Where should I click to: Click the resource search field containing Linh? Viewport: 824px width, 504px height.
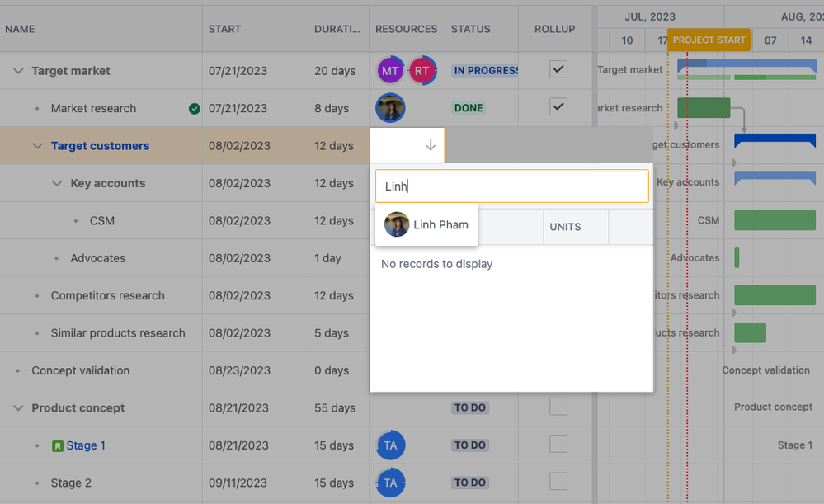pos(511,186)
